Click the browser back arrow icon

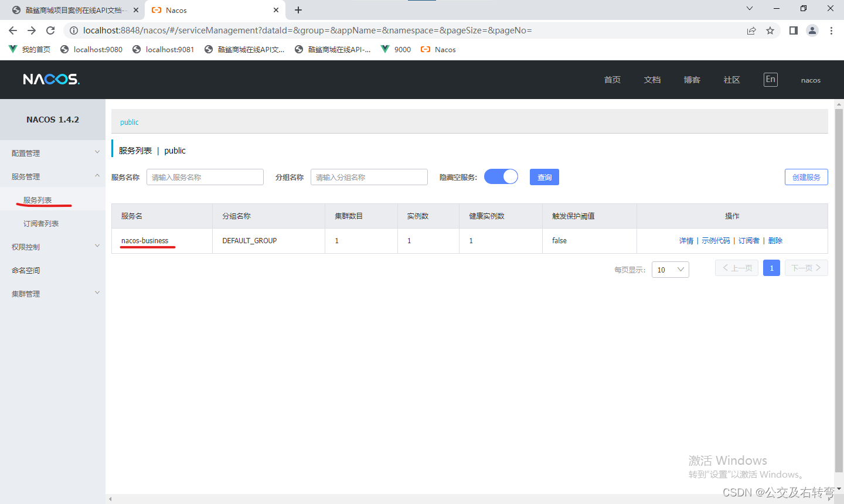pyautogui.click(x=13, y=30)
